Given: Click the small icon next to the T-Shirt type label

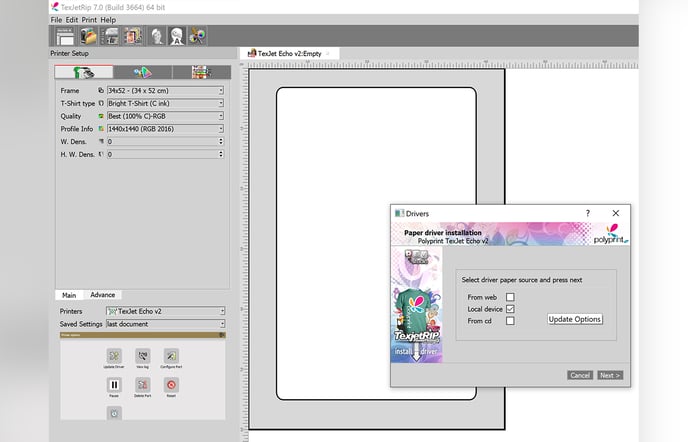Looking at the screenshot, I should coord(101,103).
